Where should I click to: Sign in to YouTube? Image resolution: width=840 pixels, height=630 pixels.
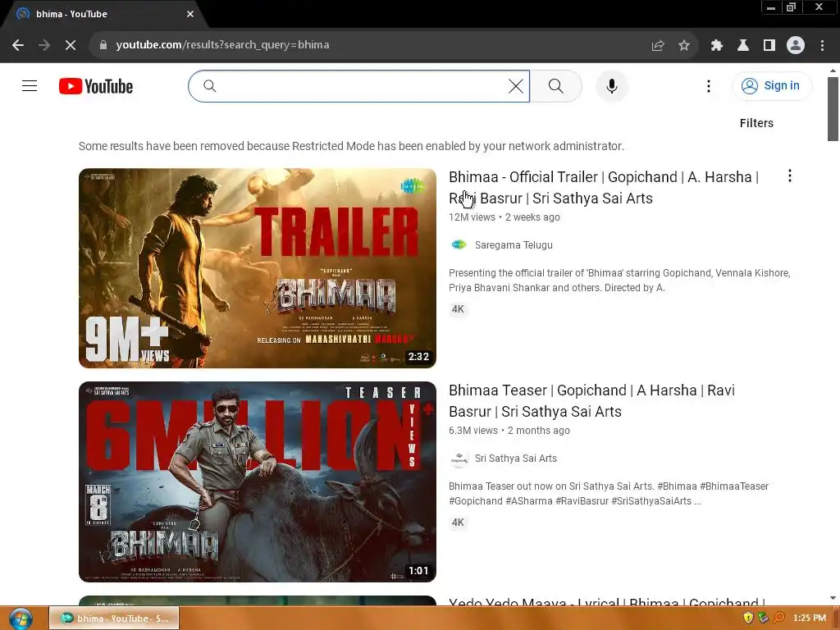[x=772, y=85]
